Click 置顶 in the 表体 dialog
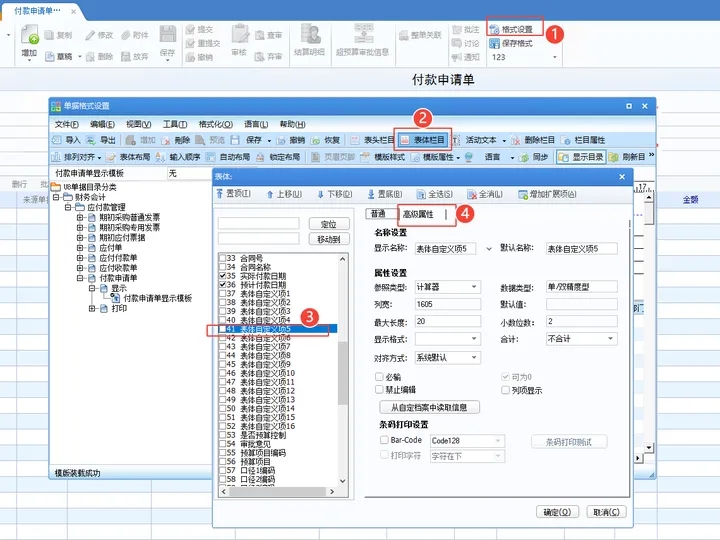Screen dimensions: 720x540 click(x=233, y=194)
